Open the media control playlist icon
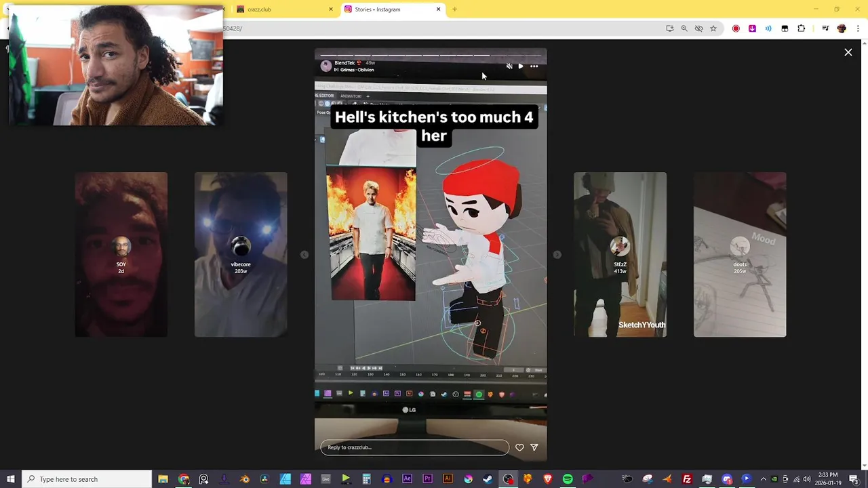This screenshot has width=868, height=488. (825, 28)
